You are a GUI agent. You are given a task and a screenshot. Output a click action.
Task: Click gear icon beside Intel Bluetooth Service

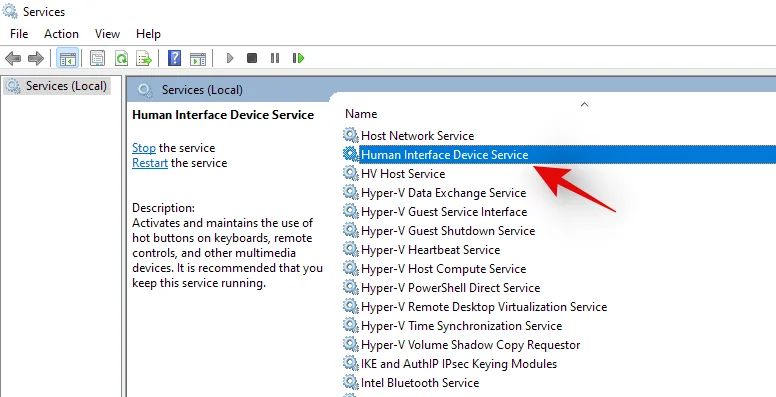tap(350, 382)
